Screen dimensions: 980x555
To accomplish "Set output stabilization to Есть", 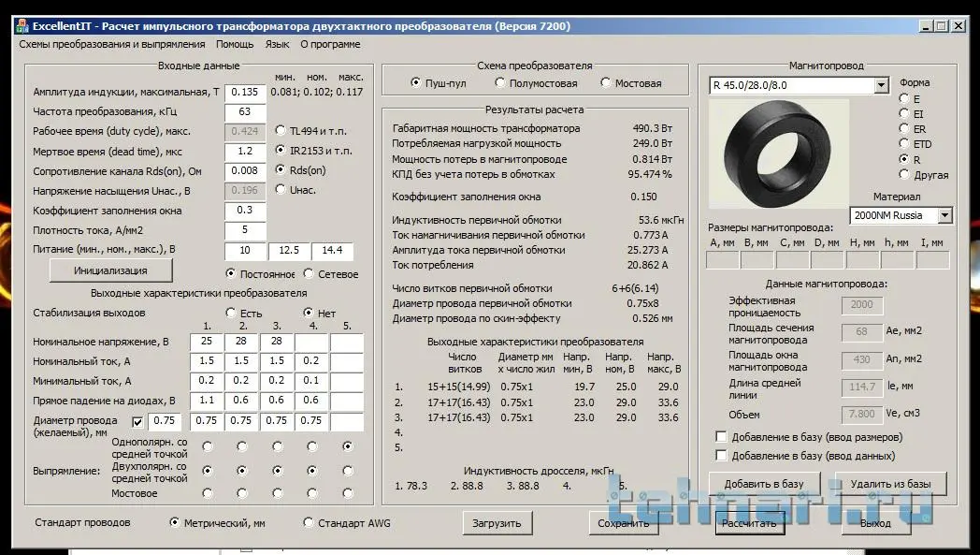I will tap(231, 313).
